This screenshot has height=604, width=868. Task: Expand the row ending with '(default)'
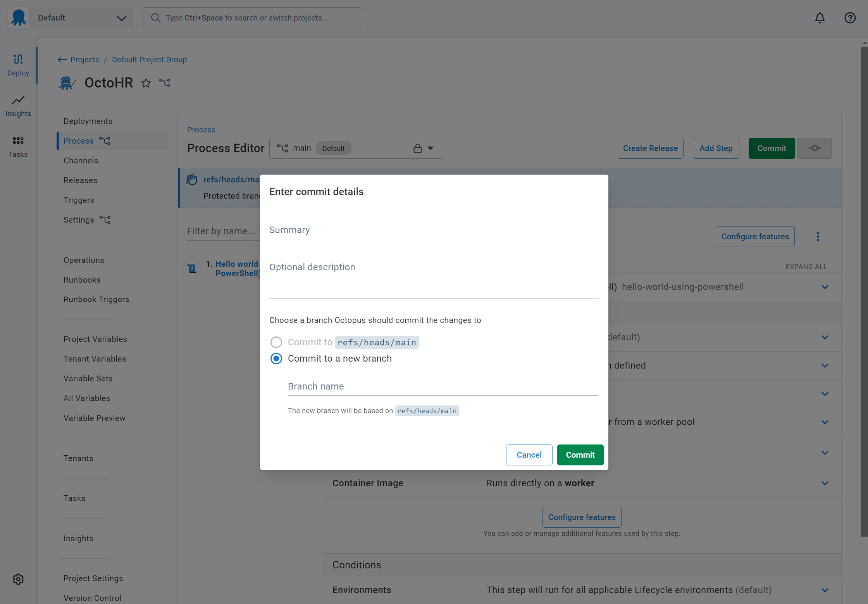(x=825, y=337)
